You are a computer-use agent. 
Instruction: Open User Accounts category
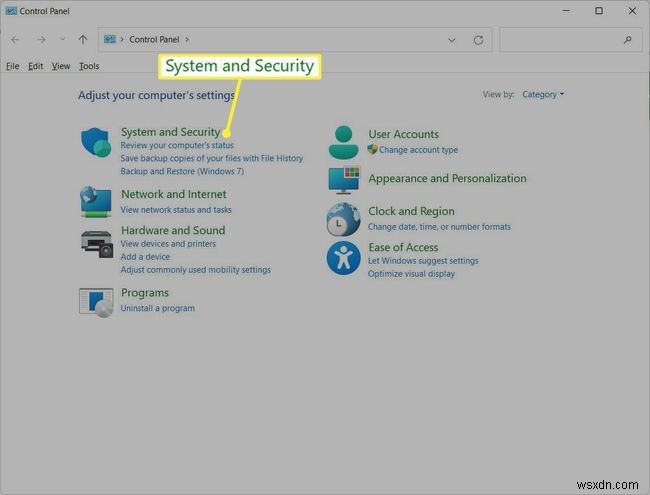coord(403,134)
